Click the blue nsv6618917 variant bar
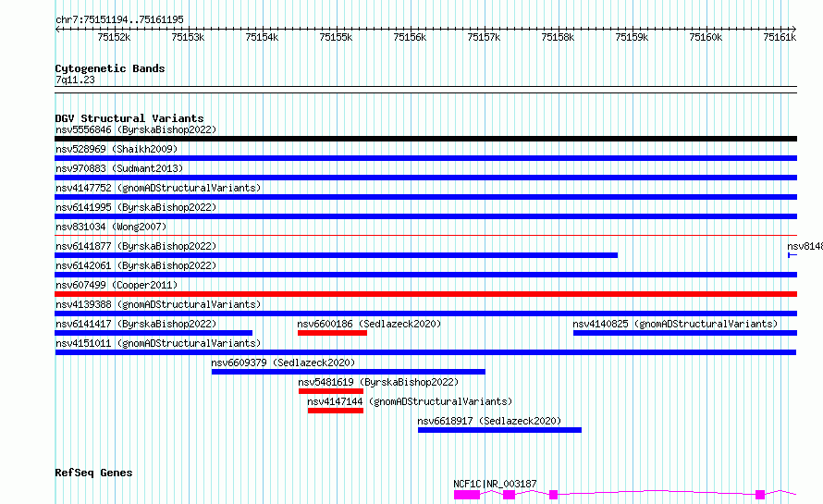The image size is (823, 504). pyautogui.click(x=499, y=430)
